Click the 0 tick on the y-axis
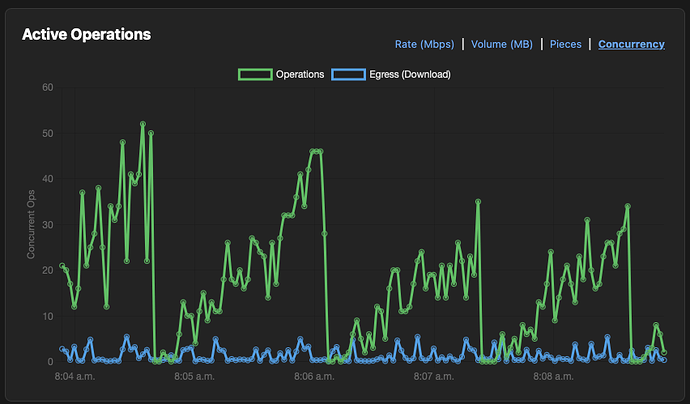This screenshot has height=404, width=690. [x=50, y=362]
